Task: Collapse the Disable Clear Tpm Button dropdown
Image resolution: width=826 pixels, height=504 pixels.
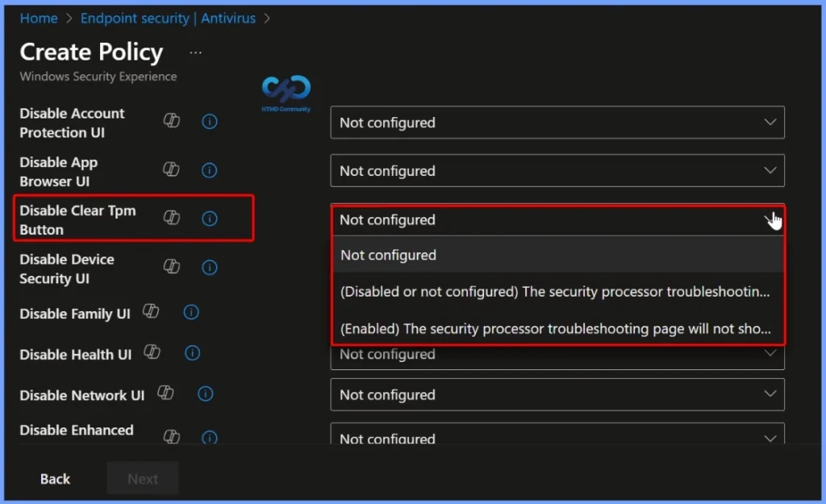Action: [770, 219]
